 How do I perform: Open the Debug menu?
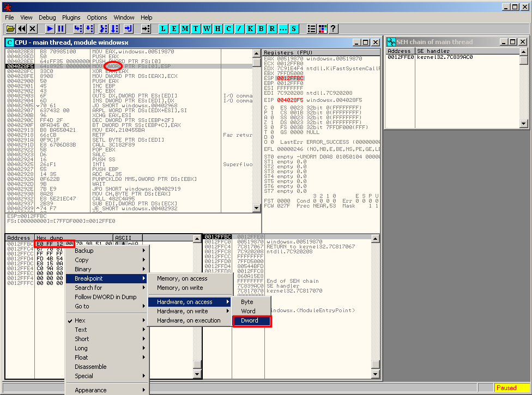47,17
